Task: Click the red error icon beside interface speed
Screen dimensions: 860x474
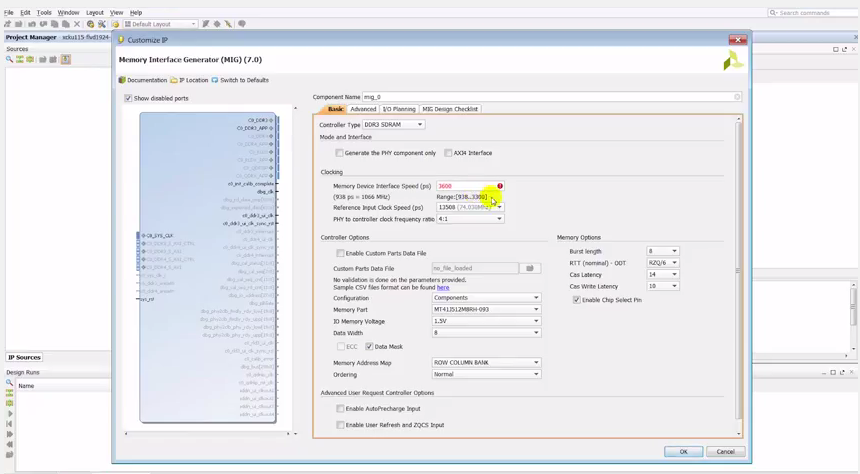Action: pos(500,186)
